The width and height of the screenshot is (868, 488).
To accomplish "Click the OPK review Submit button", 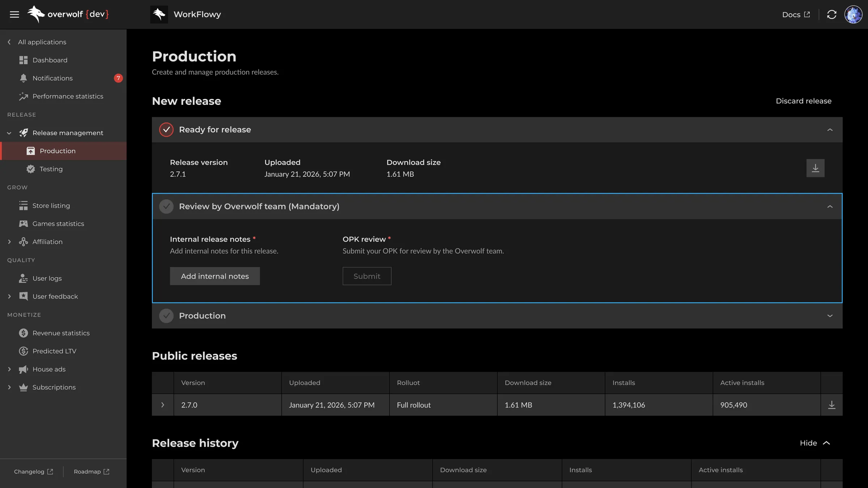I will [x=367, y=276].
